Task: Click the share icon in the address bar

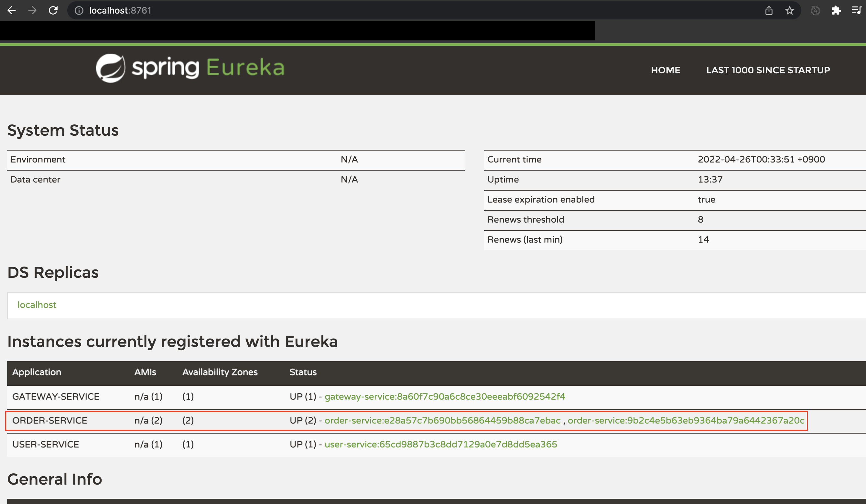Action: (x=769, y=11)
